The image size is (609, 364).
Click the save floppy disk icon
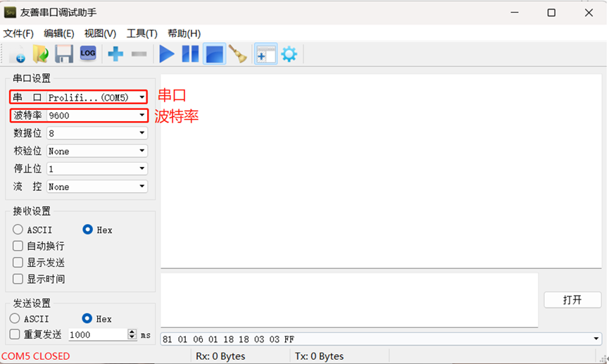(x=64, y=54)
